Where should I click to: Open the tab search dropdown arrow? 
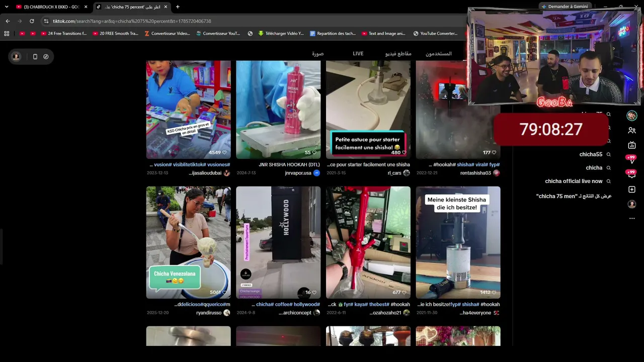coord(7,7)
